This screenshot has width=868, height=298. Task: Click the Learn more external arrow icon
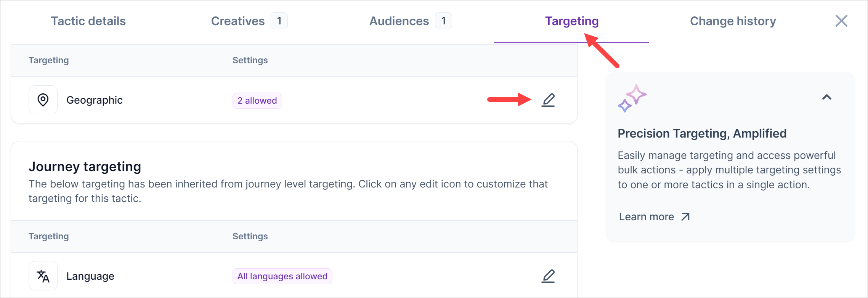pos(685,217)
